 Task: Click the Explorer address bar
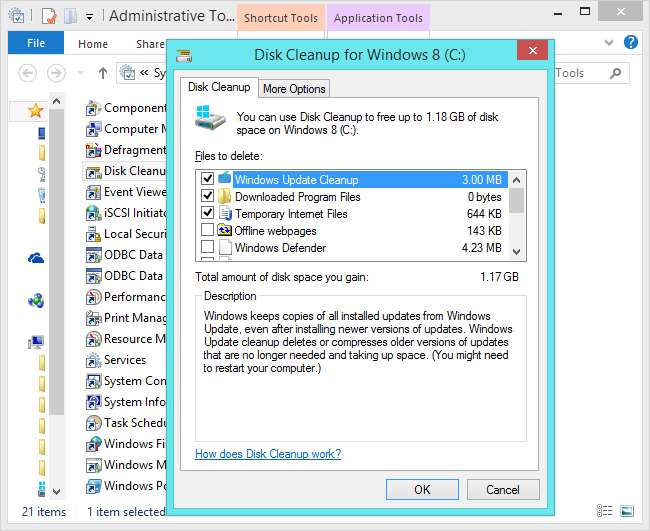[x=142, y=73]
